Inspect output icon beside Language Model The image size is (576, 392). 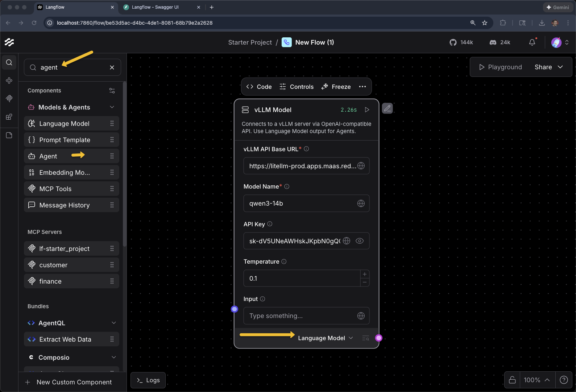click(x=365, y=338)
